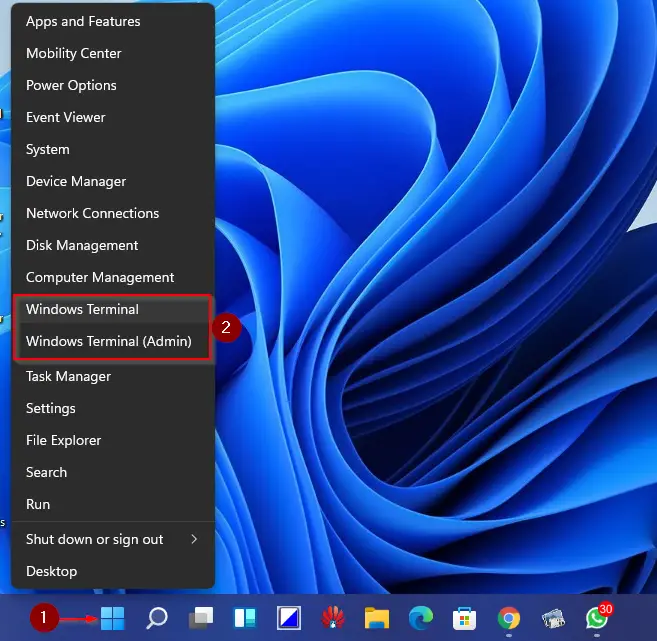Choose Power Options
This screenshot has width=657, height=641.
click(x=113, y=85)
